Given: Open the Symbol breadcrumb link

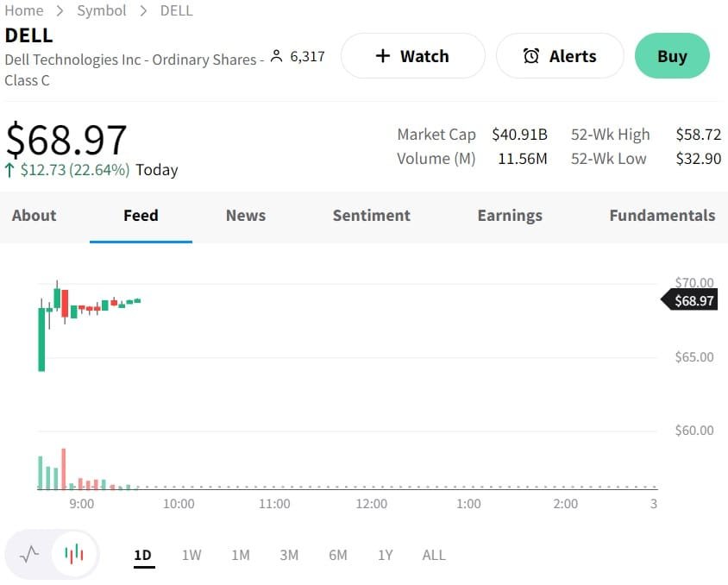Looking at the screenshot, I should coord(102,10).
